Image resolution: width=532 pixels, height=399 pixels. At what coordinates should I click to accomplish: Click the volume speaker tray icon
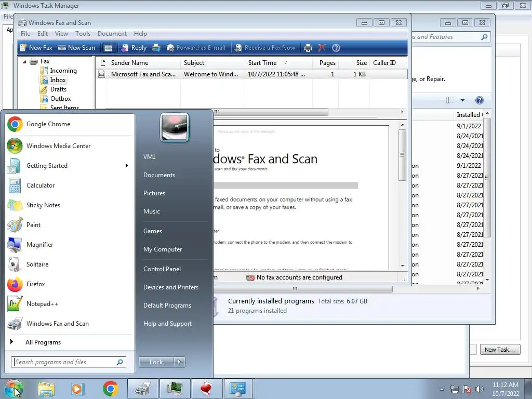click(479, 389)
